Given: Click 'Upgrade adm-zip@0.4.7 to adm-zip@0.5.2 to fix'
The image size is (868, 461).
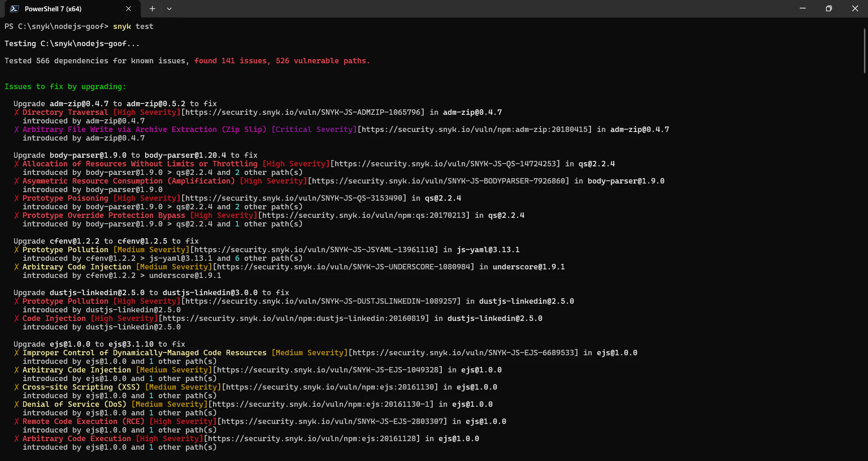Looking at the screenshot, I should point(115,103).
